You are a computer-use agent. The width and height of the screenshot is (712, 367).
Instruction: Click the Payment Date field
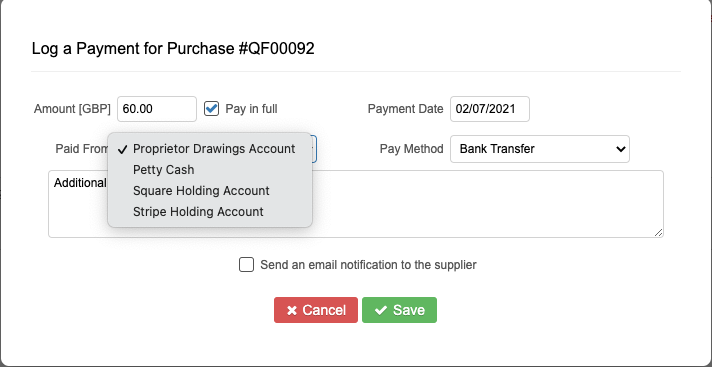(x=490, y=109)
